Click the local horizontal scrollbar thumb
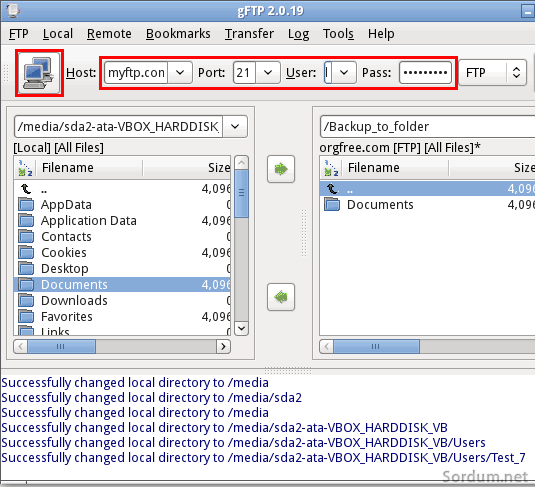The image size is (535, 487). click(61, 347)
